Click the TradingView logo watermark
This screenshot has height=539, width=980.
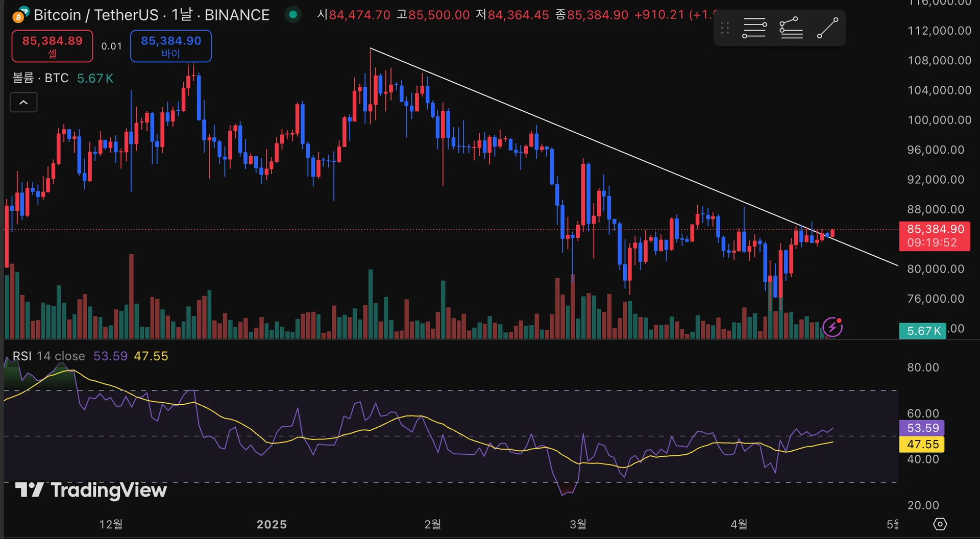click(x=91, y=490)
